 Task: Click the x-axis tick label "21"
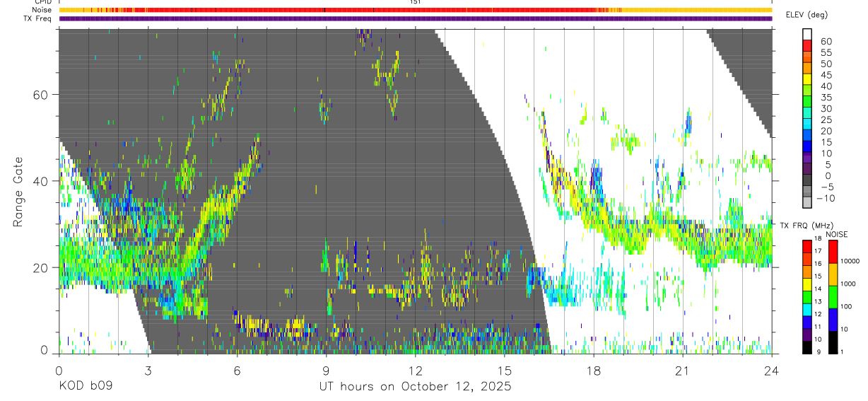[683, 370]
